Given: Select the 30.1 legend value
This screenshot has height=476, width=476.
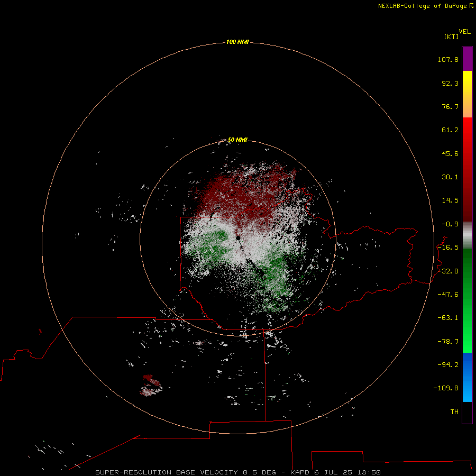Looking at the screenshot, I should point(450,177).
